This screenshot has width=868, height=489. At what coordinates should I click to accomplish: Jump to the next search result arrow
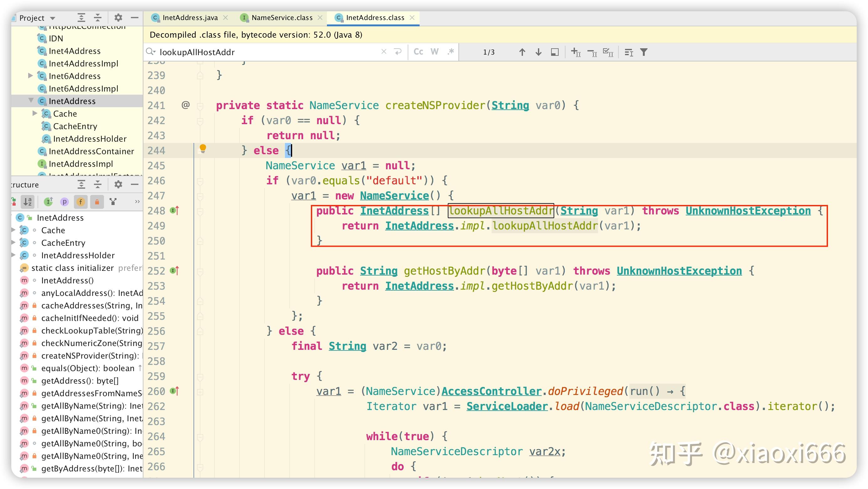click(x=538, y=52)
